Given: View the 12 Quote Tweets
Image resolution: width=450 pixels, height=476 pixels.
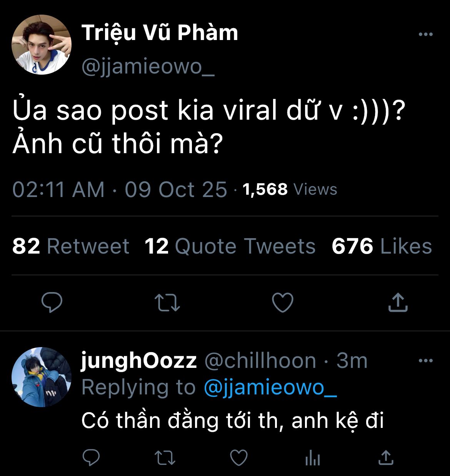Looking at the screenshot, I should click(230, 246).
